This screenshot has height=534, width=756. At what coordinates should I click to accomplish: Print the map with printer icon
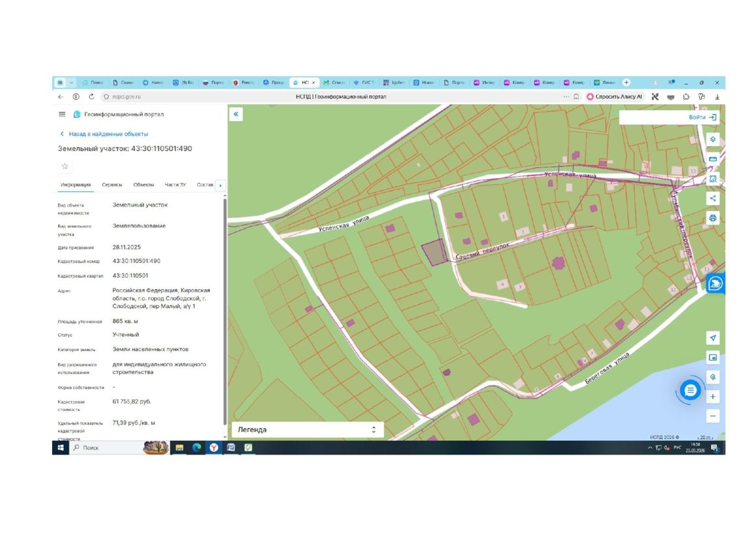coord(712,218)
